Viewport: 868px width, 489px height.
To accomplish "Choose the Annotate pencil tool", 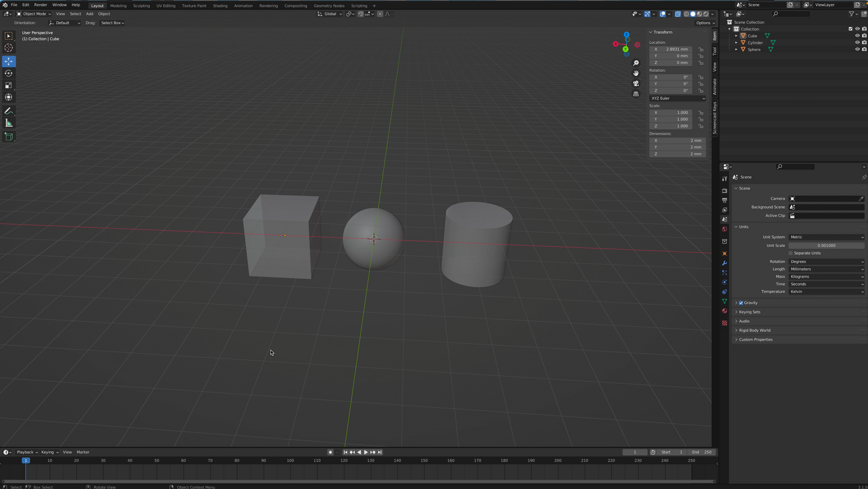I will point(8,111).
